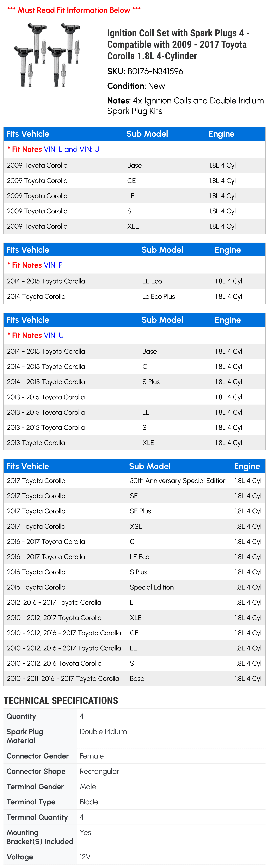Click the 2016 Special Edition sub model row
Image resolution: width=269 pixels, height=868 pixels.
(x=134, y=587)
